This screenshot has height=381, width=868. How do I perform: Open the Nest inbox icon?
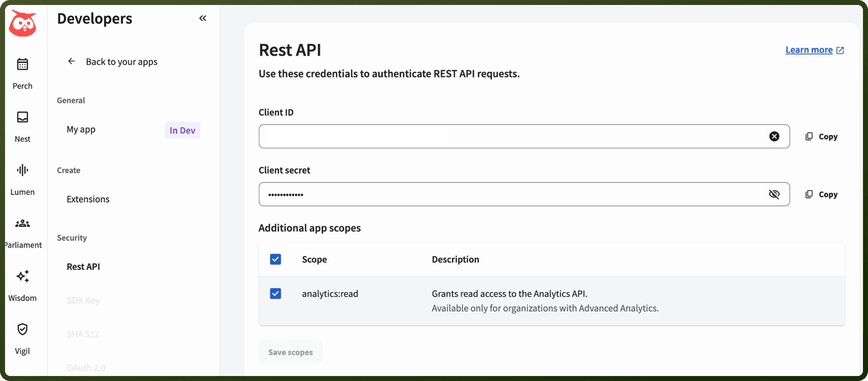click(x=23, y=117)
